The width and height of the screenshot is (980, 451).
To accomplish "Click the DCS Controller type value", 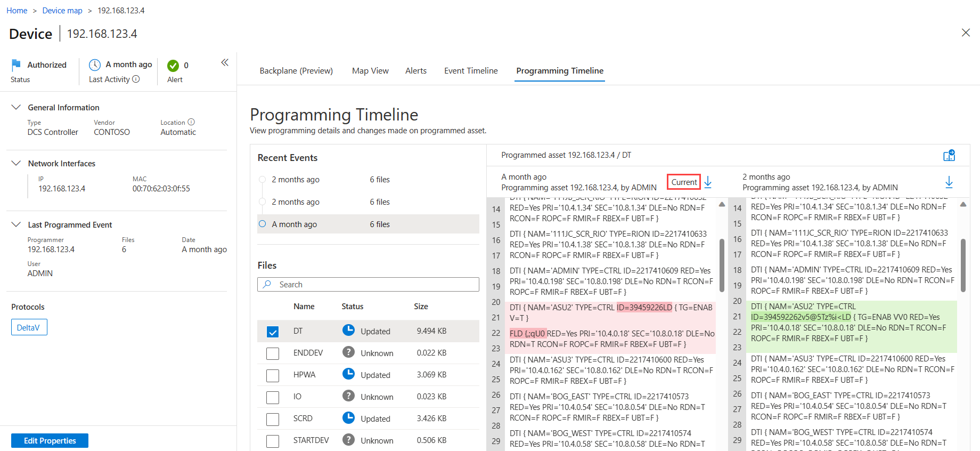I will point(53,132).
